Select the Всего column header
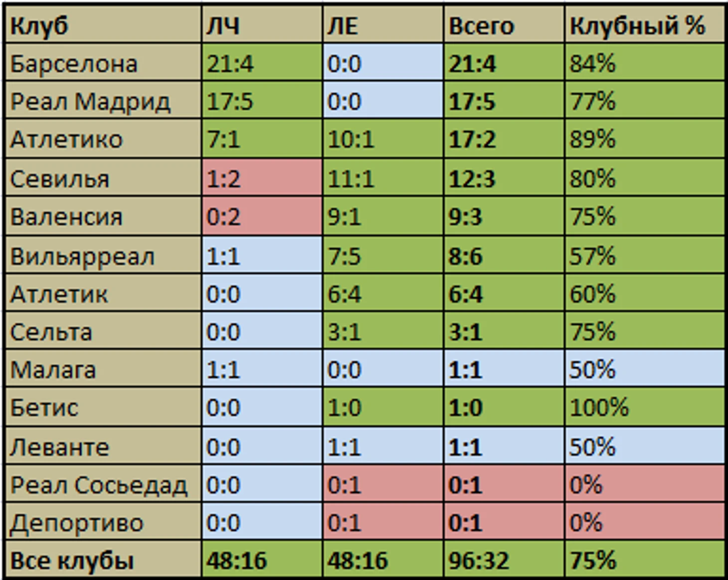 (504, 25)
